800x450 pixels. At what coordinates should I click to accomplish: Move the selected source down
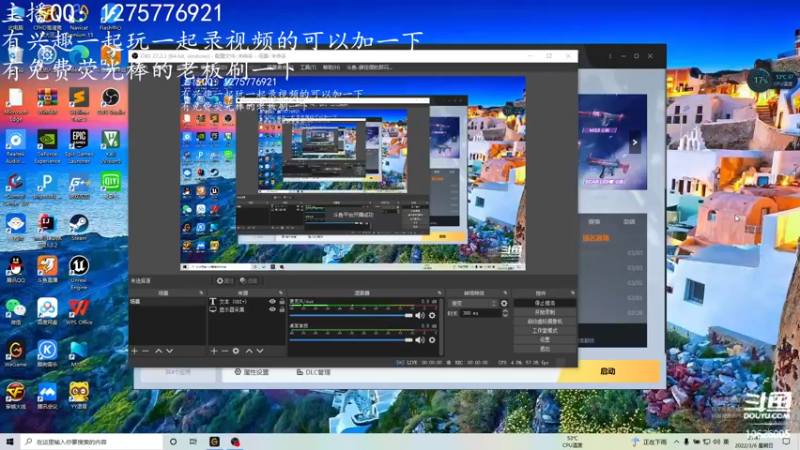coord(260,351)
